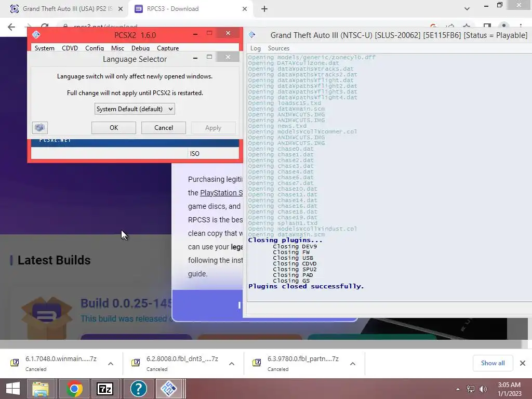Open the Capture menu in PCSX2

click(168, 48)
